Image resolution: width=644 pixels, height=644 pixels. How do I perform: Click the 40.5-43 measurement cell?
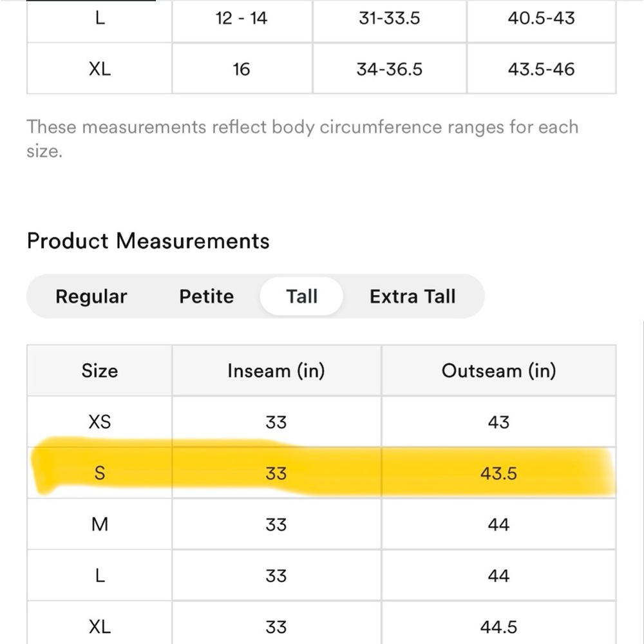point(542,18)
